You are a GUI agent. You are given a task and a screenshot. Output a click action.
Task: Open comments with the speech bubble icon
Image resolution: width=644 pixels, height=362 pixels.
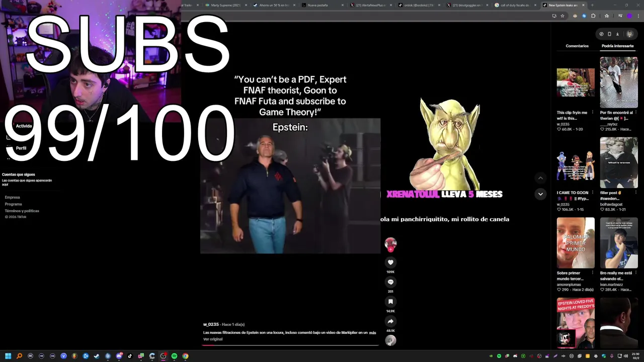point(390,282)
